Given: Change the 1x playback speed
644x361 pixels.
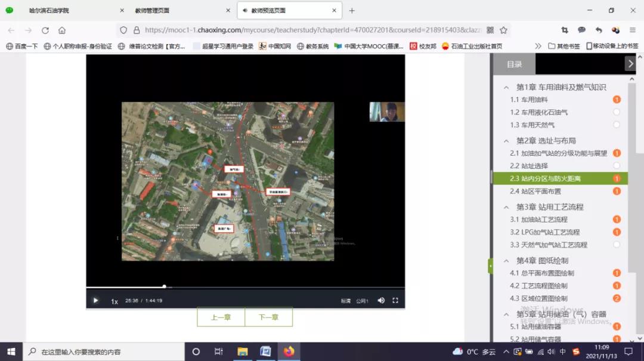Looking at the screenshot, I should click(x=114, y=301).
